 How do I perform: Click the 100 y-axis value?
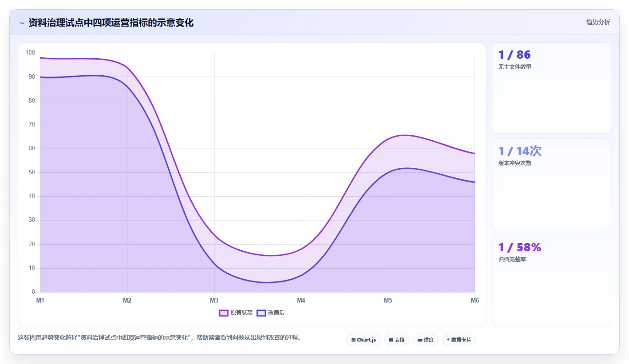pyautogui.click(x=30, y=53)
